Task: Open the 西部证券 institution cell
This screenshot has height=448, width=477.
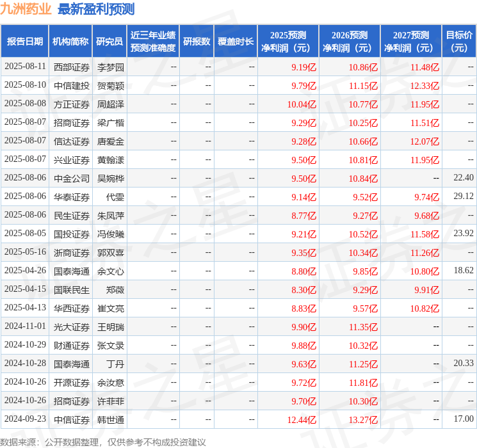Action: (x=71, y=67)
